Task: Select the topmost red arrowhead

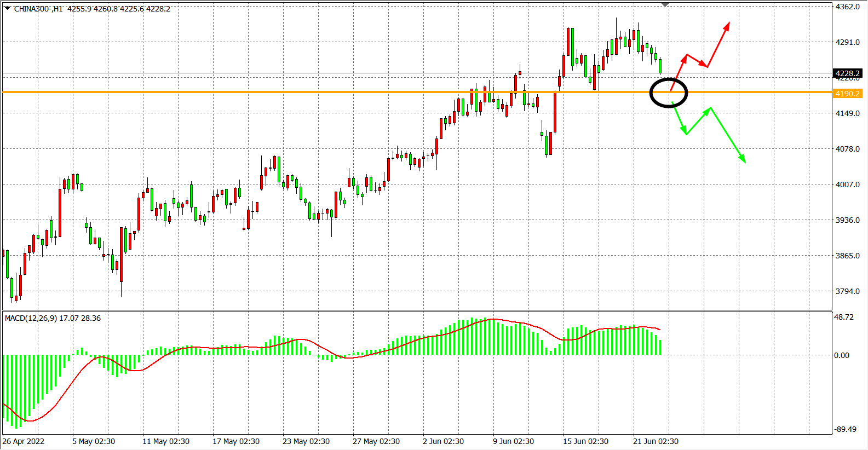Action: click(x=727, y=25)
